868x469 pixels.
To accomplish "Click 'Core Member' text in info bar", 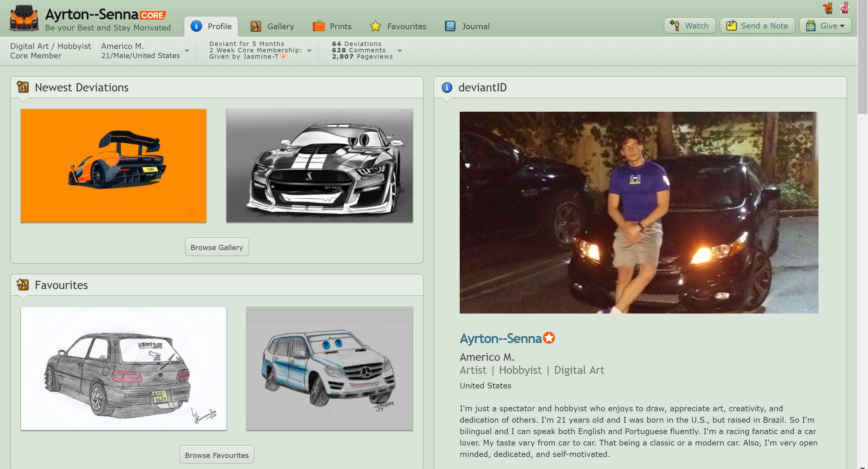I will pos(36,56).
